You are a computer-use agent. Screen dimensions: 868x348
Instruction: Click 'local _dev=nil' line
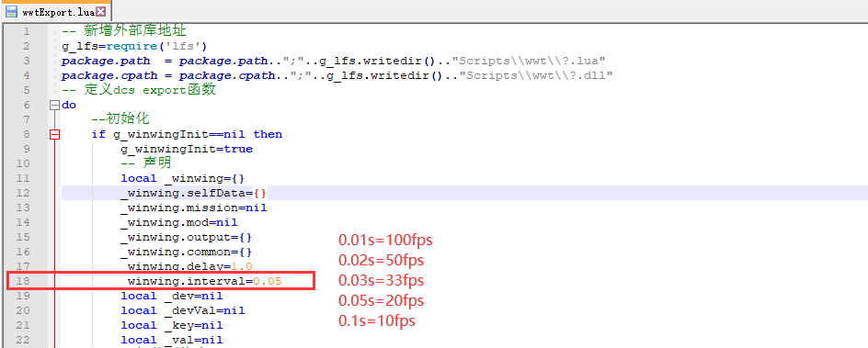[x=172, y=296]
